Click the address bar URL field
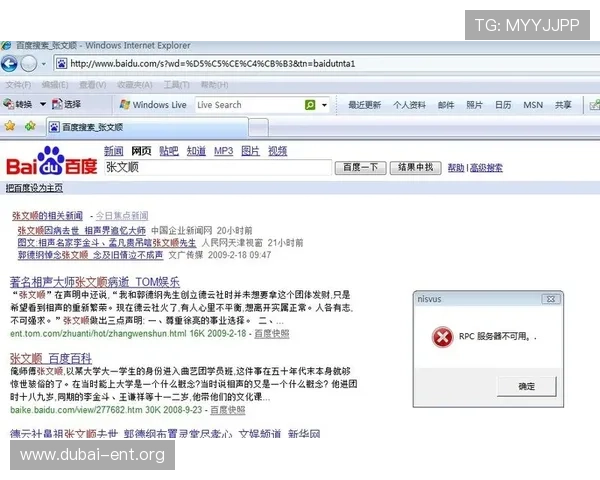The image size is (600, 480). coord(327,63)
